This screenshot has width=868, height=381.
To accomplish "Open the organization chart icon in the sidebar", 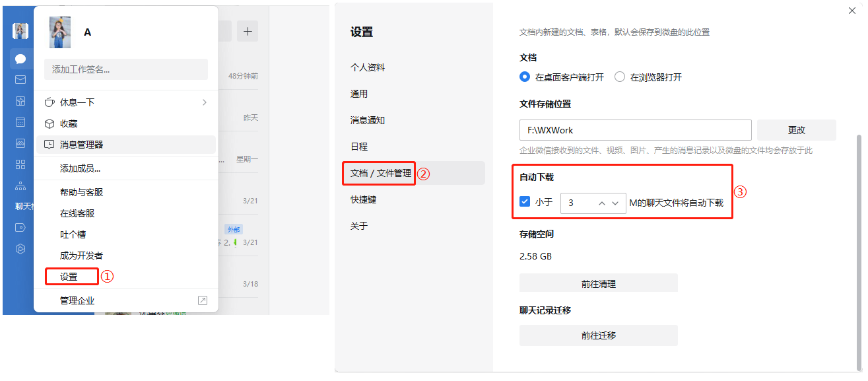I will 20,186.
